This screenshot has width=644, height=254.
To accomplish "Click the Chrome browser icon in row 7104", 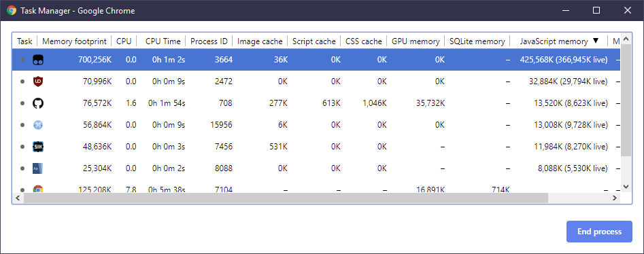I will point(38,189).
